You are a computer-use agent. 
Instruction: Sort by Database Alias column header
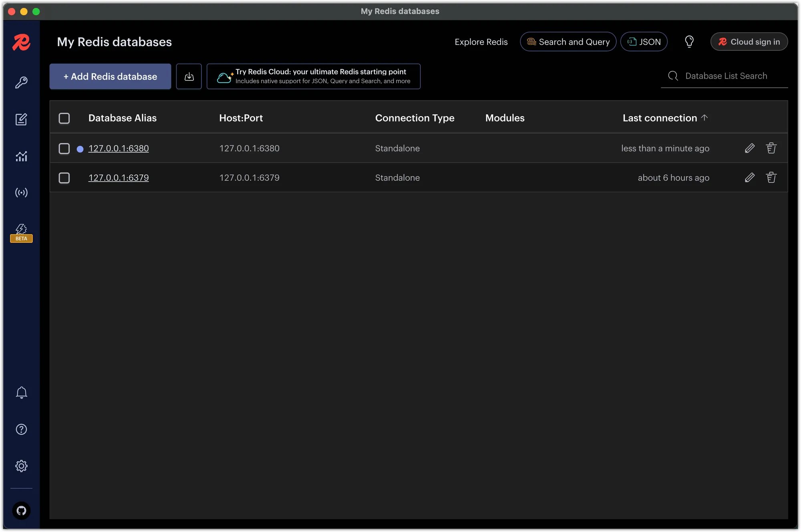click(123, 118)
